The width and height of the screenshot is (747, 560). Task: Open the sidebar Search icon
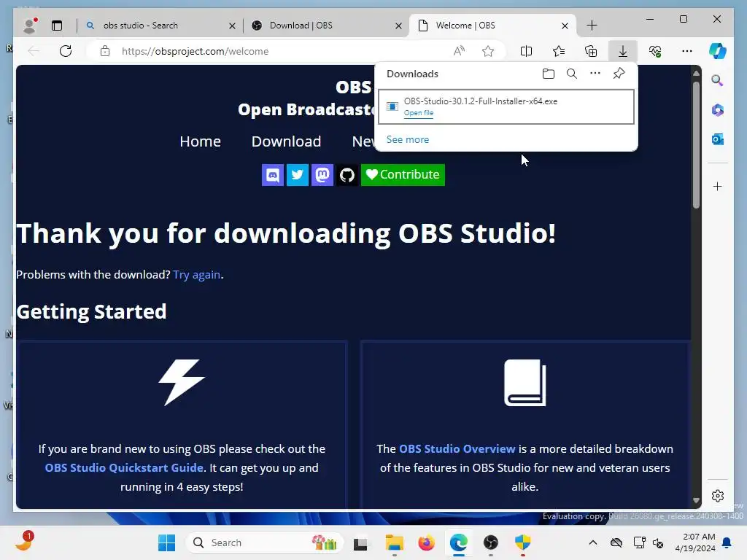[x=718, y=80]
